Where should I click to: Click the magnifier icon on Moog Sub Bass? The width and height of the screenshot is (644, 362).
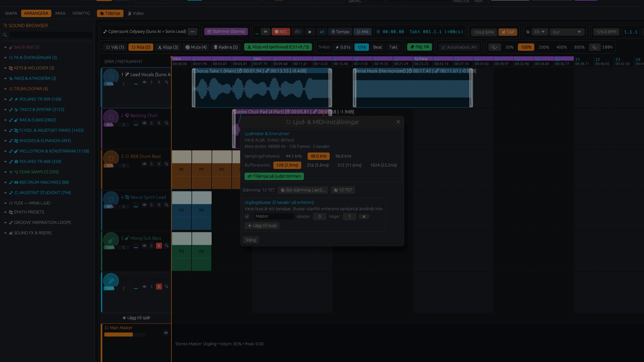(x=166, y=245)
